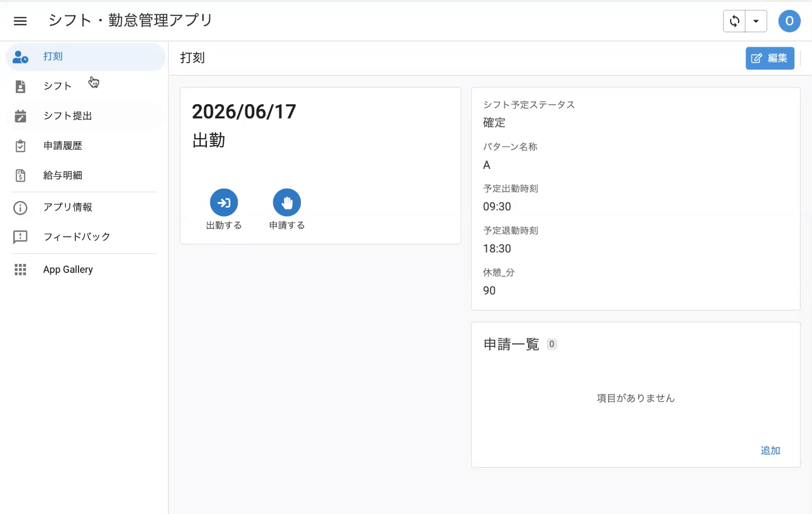Open the アプリ情報 menu item
Screen dimensions: 812x514
point(68,207)
